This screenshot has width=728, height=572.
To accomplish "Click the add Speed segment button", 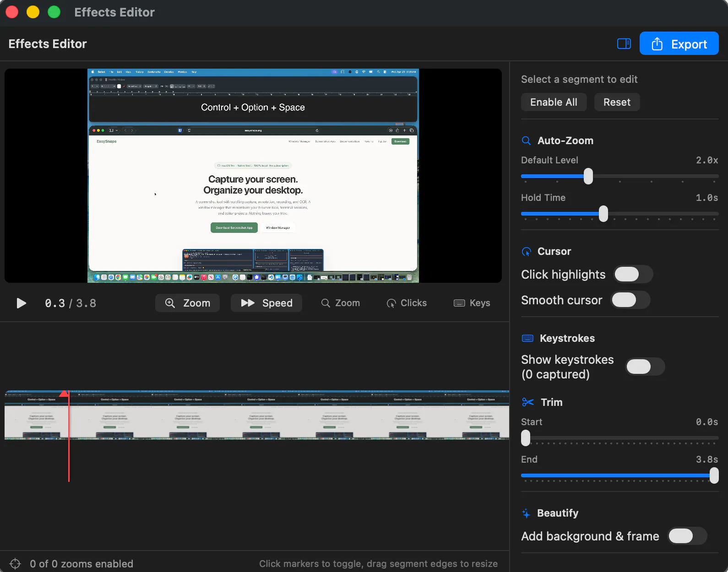I will [266, 303].
